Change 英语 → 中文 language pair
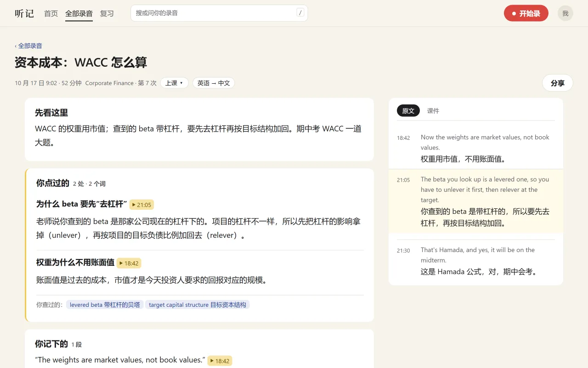 tap(214, 83)
